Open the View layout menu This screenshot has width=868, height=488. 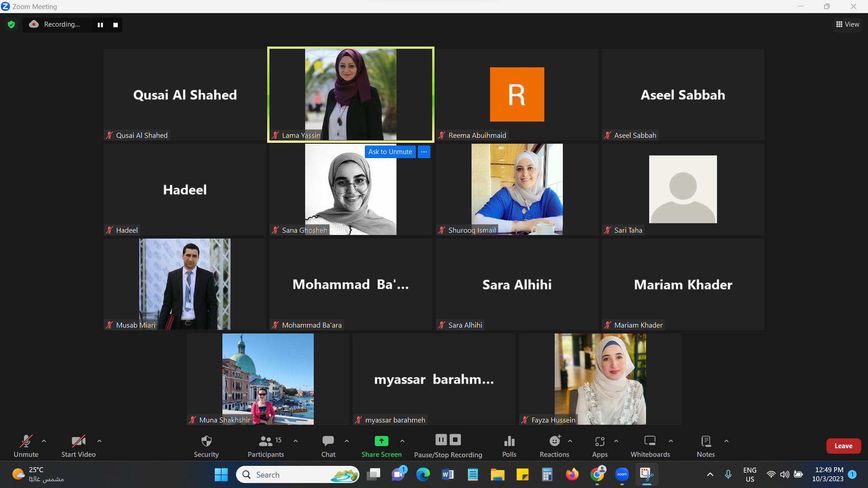click(x=848, y=24)
